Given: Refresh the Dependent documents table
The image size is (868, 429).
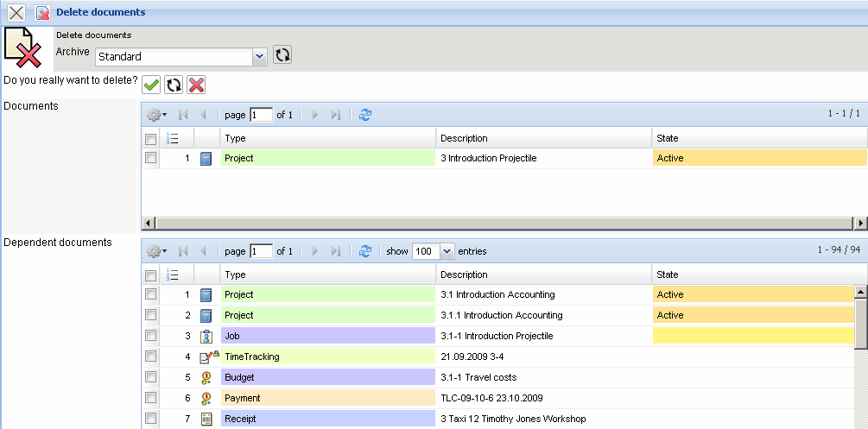Looking at the screenshot, I should pyautogui.click(x=365, y=251).
